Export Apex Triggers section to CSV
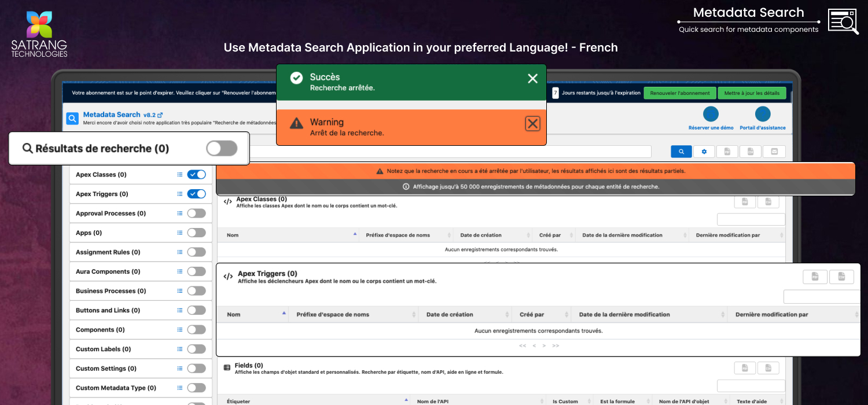This screenshot has height=405, width=868. click(841, 277)
